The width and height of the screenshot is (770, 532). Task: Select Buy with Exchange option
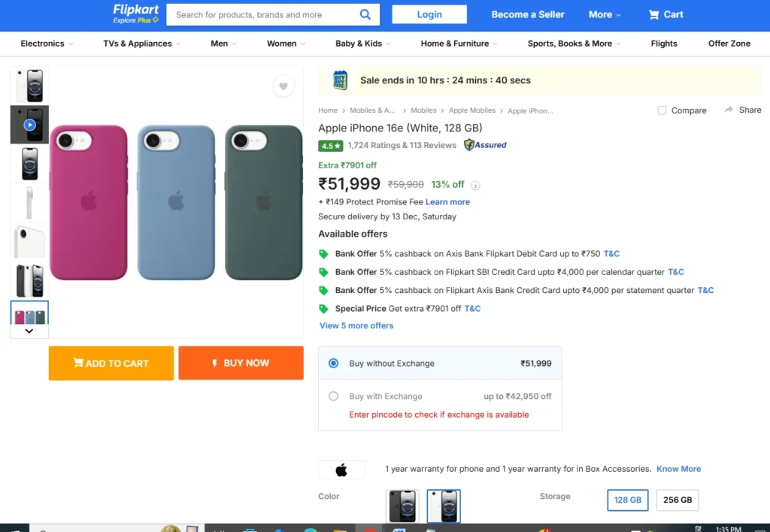[334, 396]
